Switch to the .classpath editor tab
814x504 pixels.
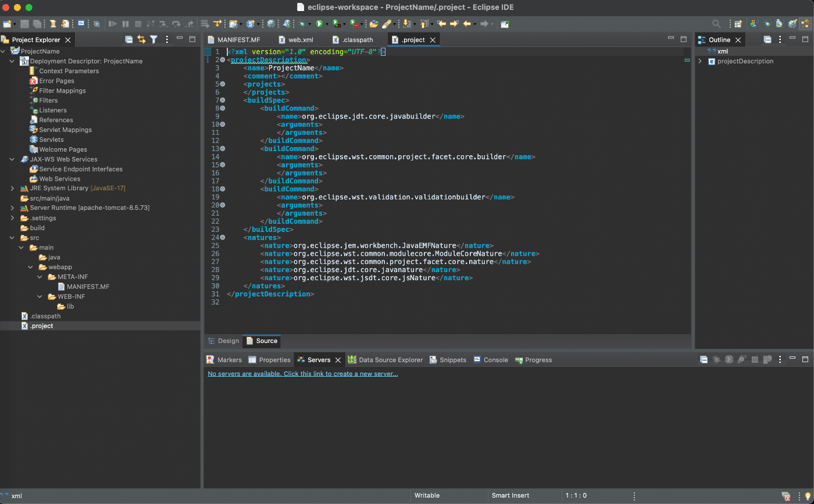[x=352, y=40]
